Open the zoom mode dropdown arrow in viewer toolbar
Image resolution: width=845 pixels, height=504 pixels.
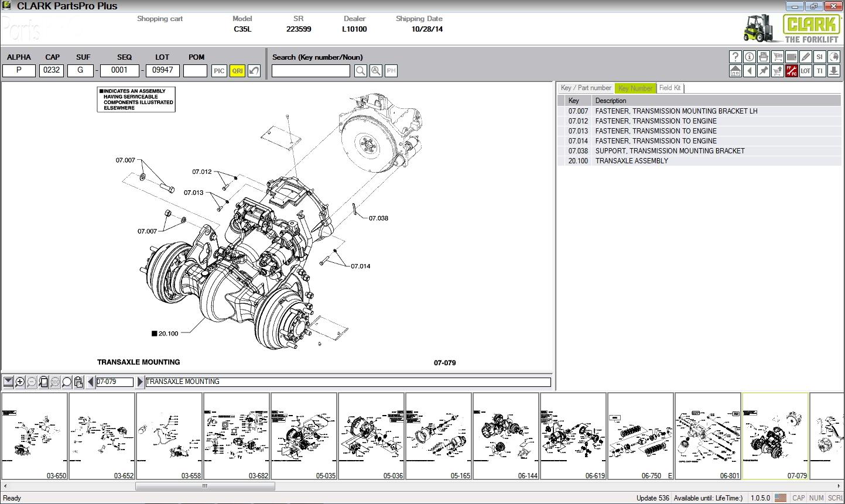click(8, 382)
